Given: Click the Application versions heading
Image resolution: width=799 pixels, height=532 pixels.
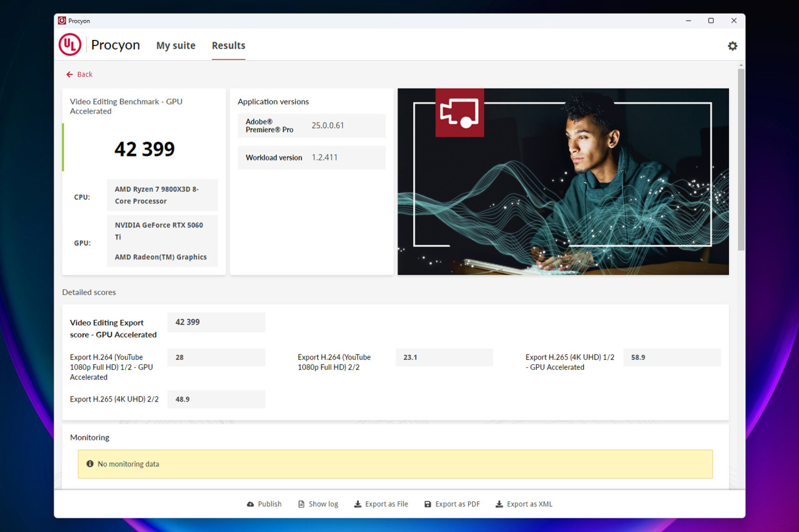Looking at the screenshot, I should pos(273,102).
